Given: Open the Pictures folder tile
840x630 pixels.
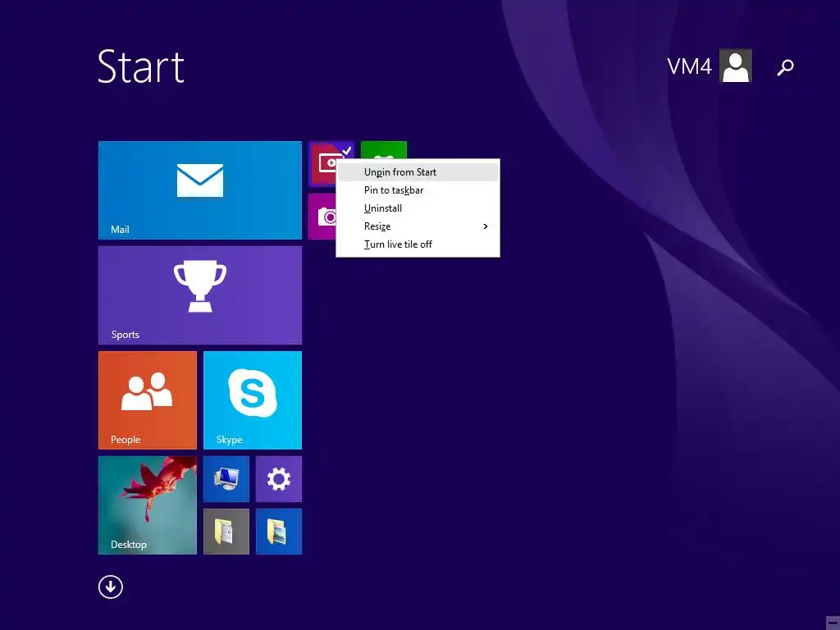Looking at the screenshot, I should [x=279, y=532].
